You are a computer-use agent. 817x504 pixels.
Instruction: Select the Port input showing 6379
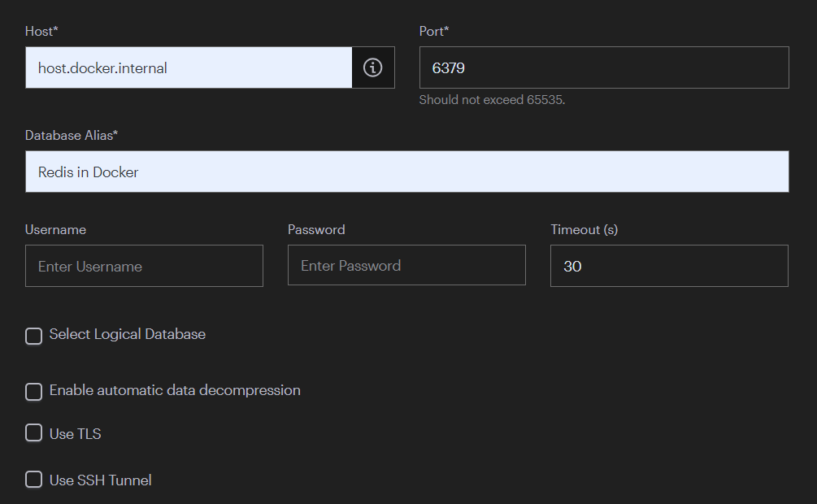tap(603, 67)
